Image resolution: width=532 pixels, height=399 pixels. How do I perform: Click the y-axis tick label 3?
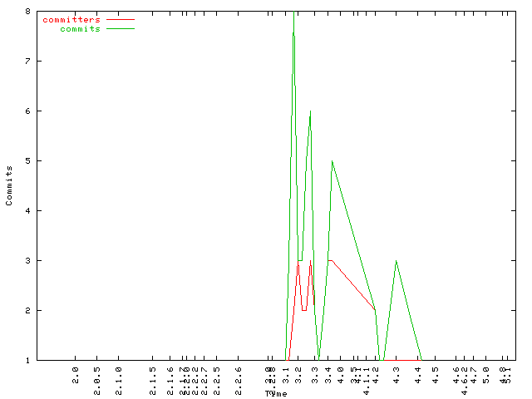pyautogui.click(x=28, y=260)
